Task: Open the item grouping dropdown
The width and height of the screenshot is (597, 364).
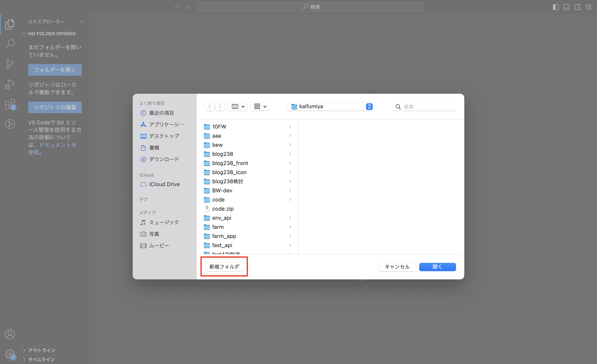Action: [260, 106]
